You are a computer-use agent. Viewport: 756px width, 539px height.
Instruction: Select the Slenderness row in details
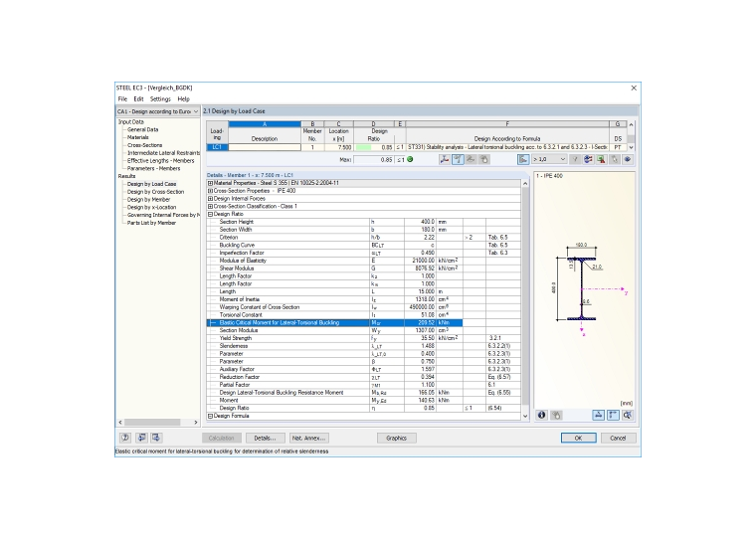(x=363, y=346)
